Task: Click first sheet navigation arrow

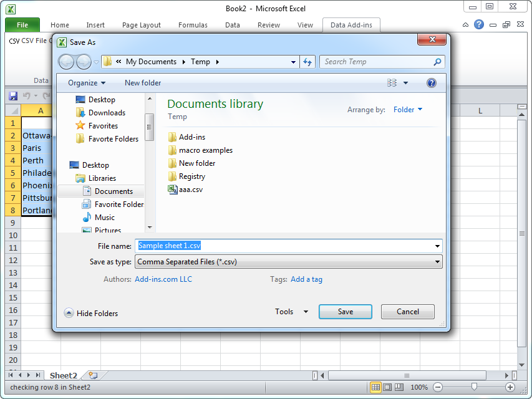Action: [11, 375]
